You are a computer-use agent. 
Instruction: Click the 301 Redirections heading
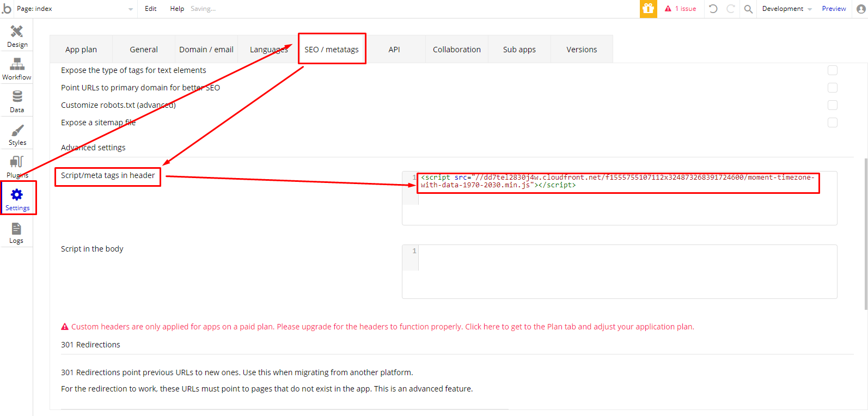(x=90, y=345)
